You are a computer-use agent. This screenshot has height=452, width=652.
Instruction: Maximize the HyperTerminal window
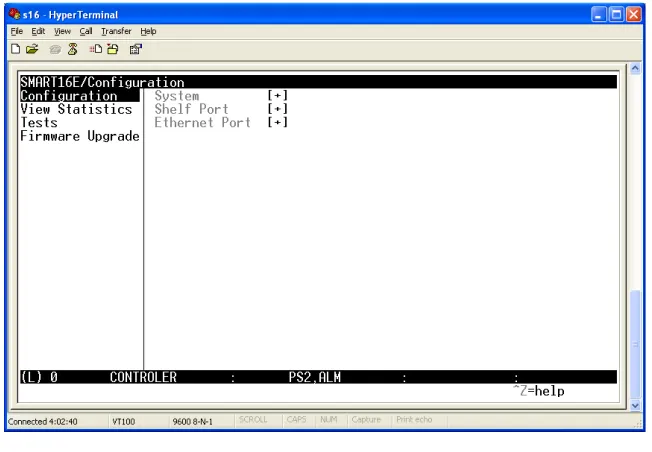(616, 15)
